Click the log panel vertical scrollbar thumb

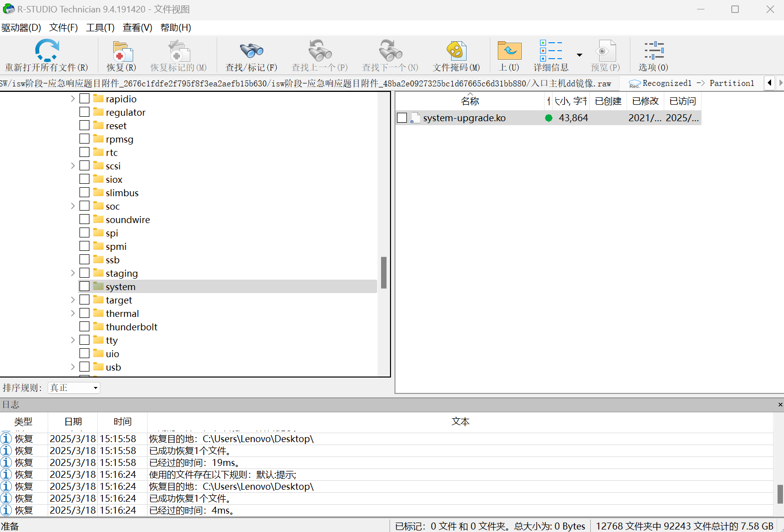(780, 494)
